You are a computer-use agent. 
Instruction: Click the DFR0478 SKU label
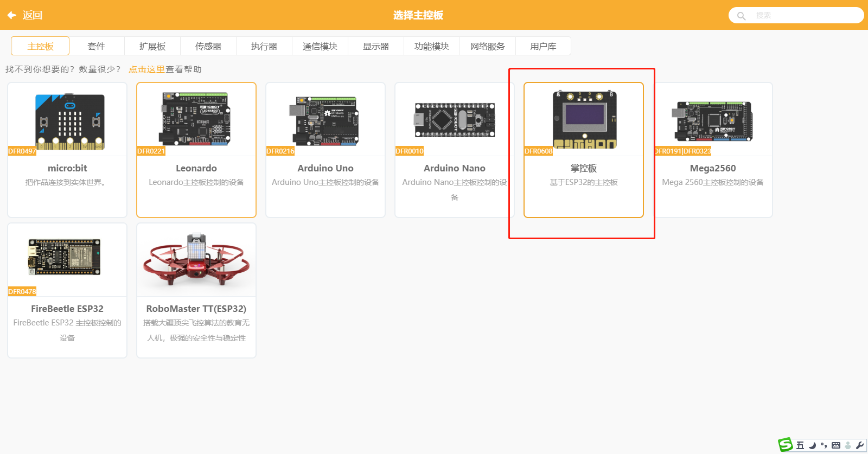[22, 292]
